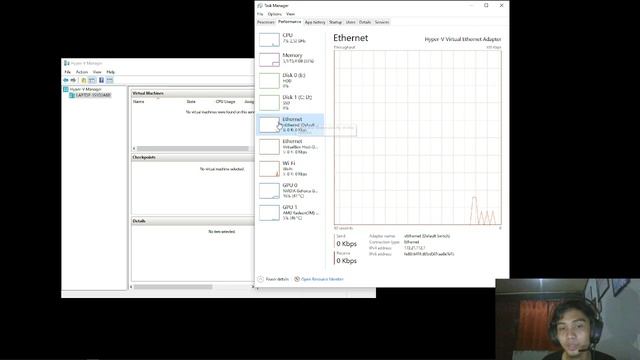Click the Details panel header in Hyper-V Manager
Viewport: 640px width, 360px height.
[x=193, y=221]
